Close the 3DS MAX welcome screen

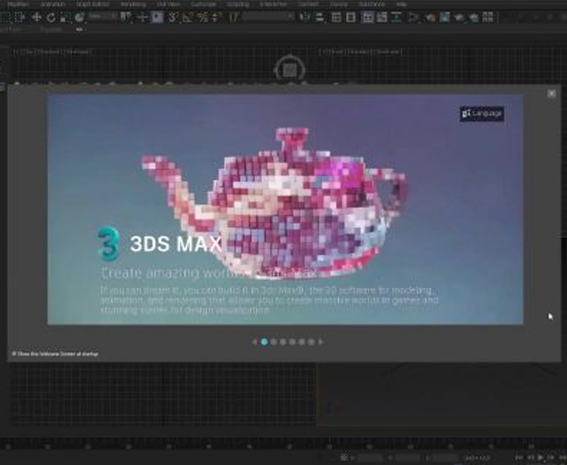point(551,94)
